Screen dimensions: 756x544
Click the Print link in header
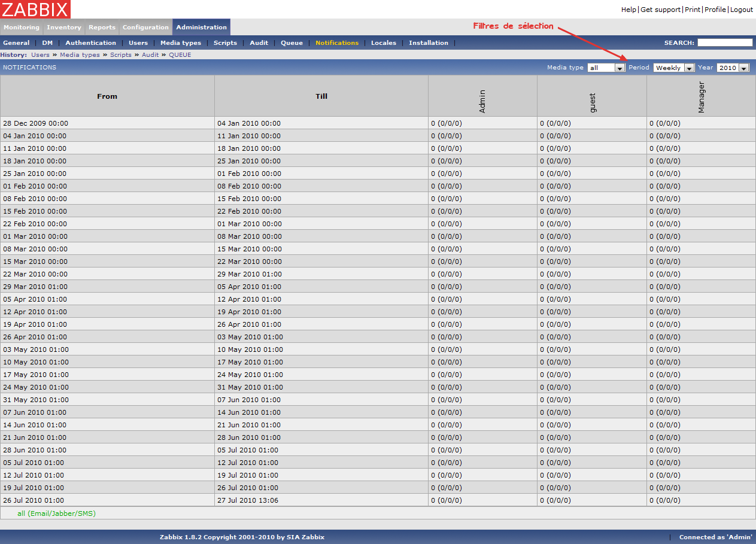click(693, 10)
